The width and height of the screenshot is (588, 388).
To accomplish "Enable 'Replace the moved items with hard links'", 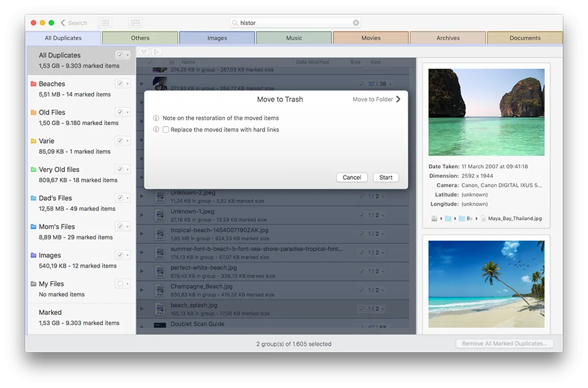I will [x=166, y=130].
